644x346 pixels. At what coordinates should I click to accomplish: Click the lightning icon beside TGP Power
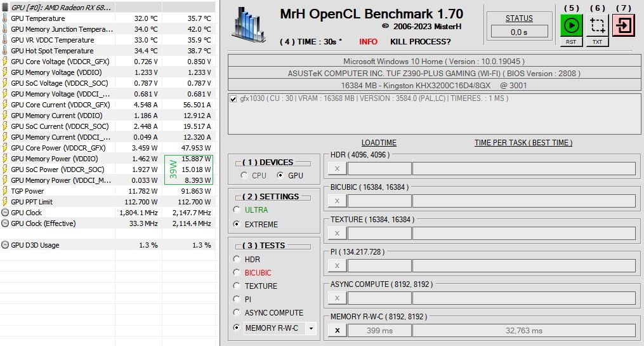pyautogui.click(x=5, y=191)
